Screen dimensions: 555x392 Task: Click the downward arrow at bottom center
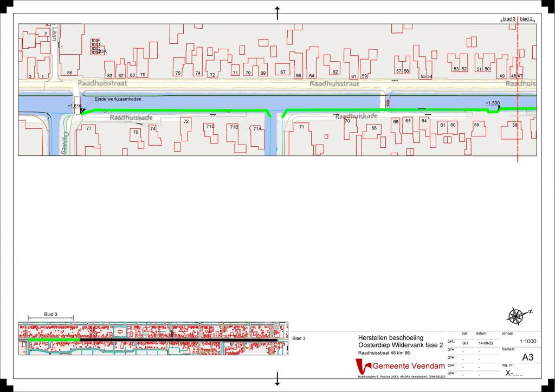pyautogui.click(x=277, y=378)
